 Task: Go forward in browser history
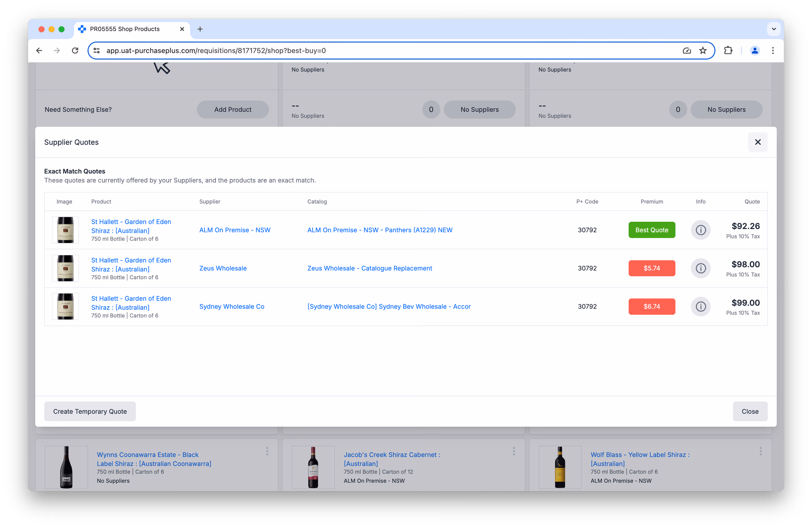point(57,51)
